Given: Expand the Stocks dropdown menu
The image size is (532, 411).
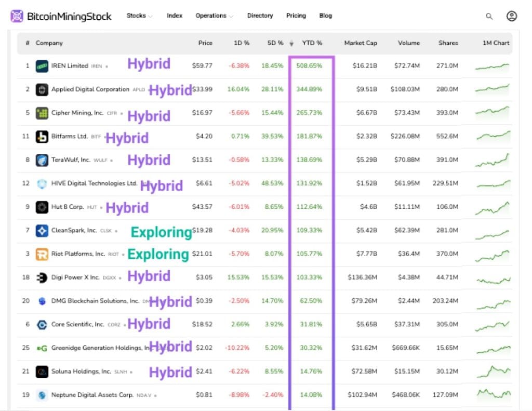Looking at the screenshot, I should coord(139,16).
